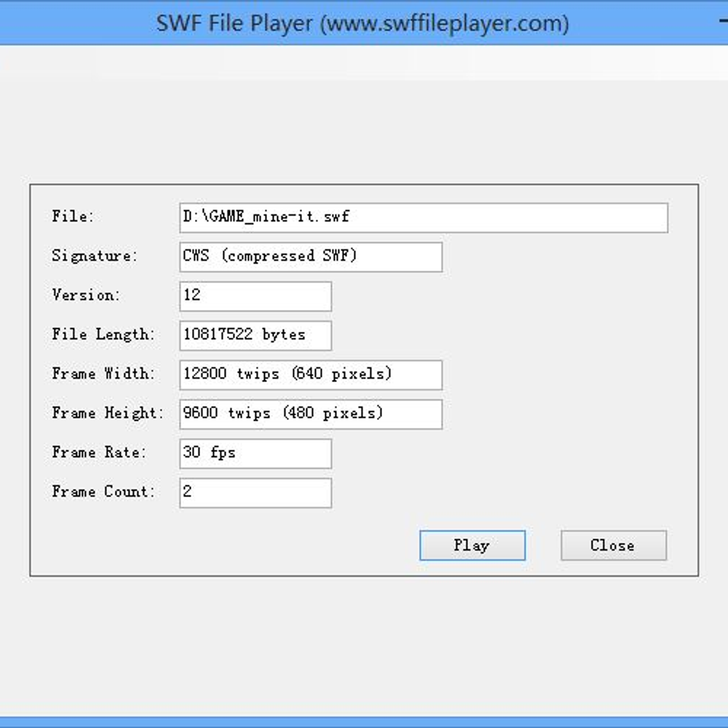Select the Frame Rate field showing 30 fps
This screenshot has width=728, height=728.
tap(255, 454)
